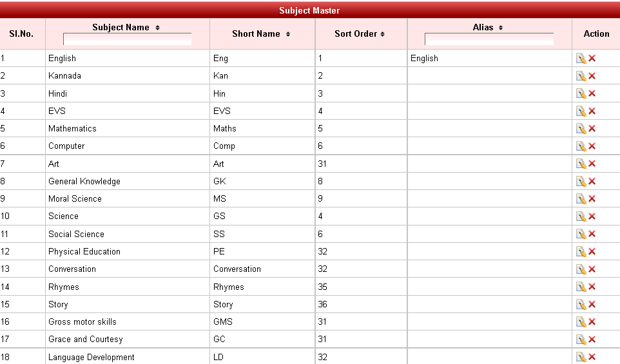This screenshot has width=620, height=364.
Task: Edit the Mathematics subject entry
Action: [x=581, y=129]
